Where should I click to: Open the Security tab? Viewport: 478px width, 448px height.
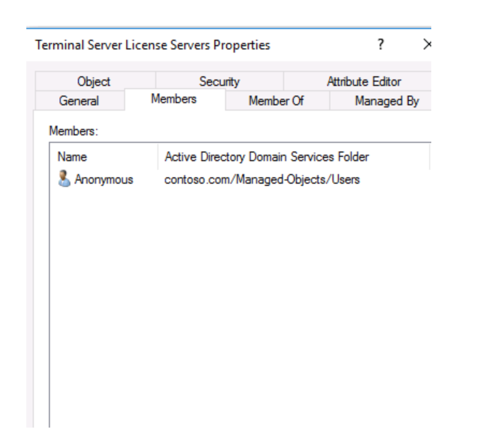219,82
